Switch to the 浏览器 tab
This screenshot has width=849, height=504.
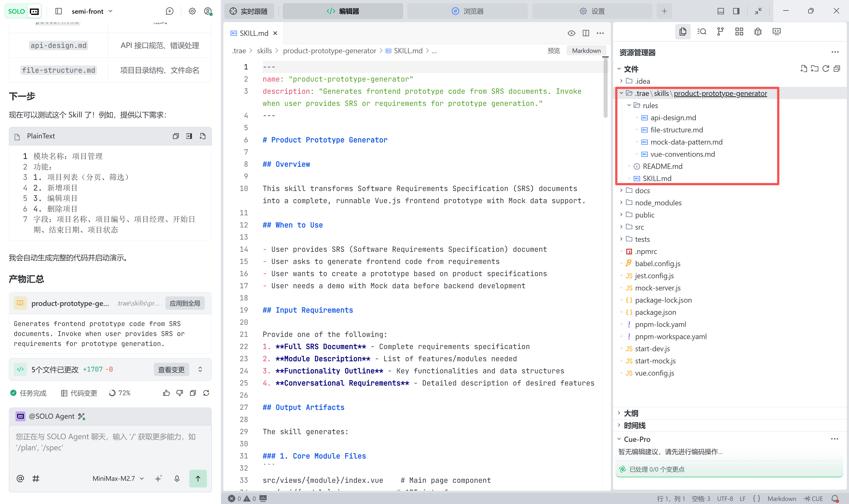pyautogui.click(x=467, y=11)
